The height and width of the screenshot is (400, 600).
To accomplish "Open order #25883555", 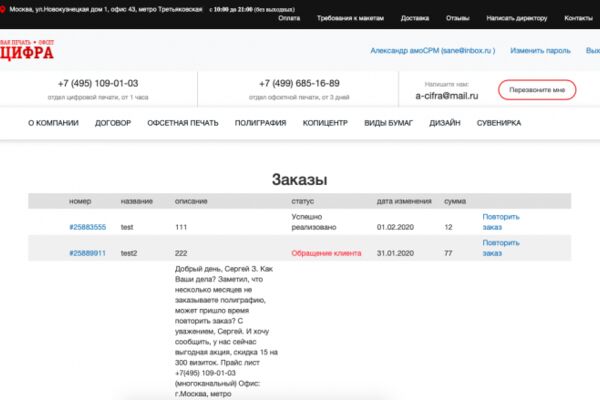I will (88, 227).
